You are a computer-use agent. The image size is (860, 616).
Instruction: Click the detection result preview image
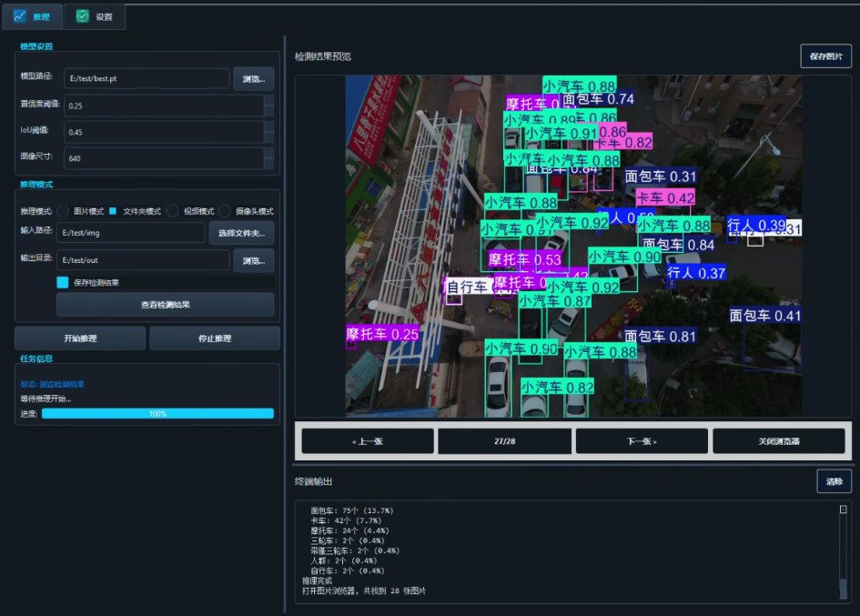click(x=573, y=247)
